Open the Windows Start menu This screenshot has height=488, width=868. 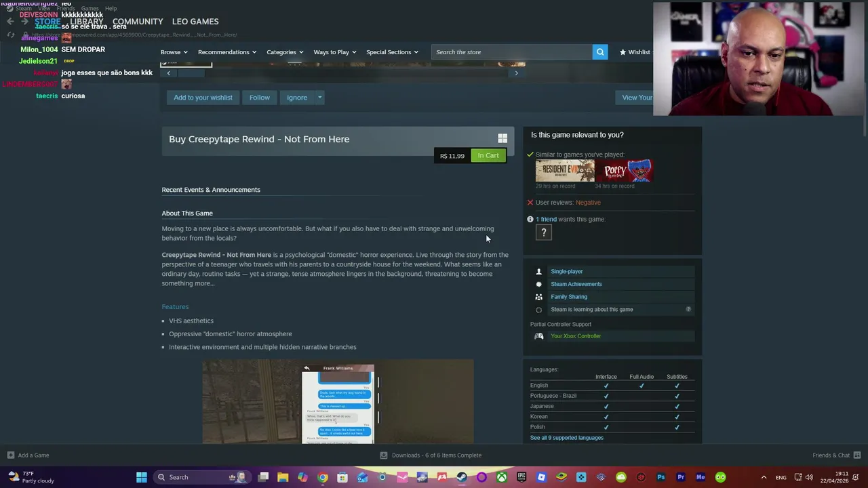pyautogui.click(x=142, y=477)
